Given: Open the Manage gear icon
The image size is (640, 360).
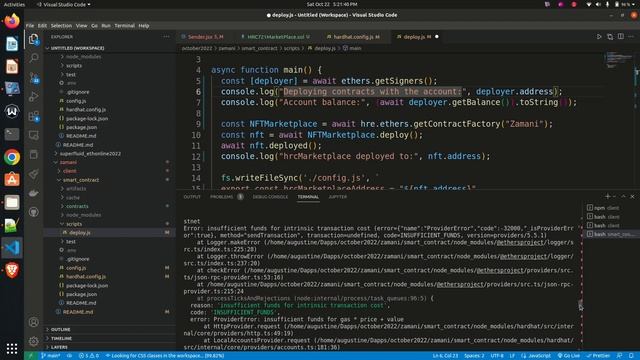Looking at the screenshot, I should 33,341.
